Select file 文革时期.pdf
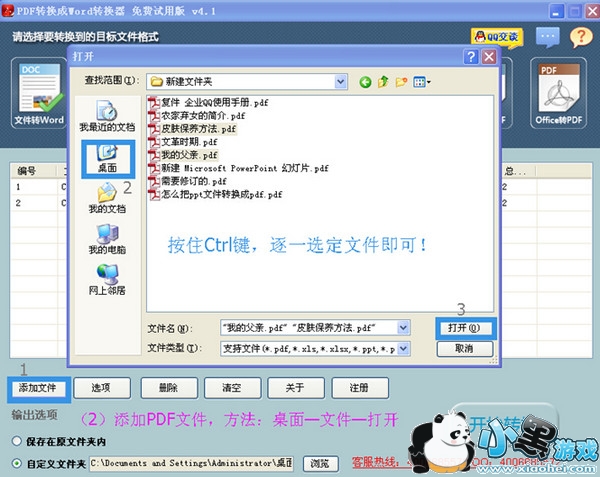 pyautogui.click(x=183, y=142)
